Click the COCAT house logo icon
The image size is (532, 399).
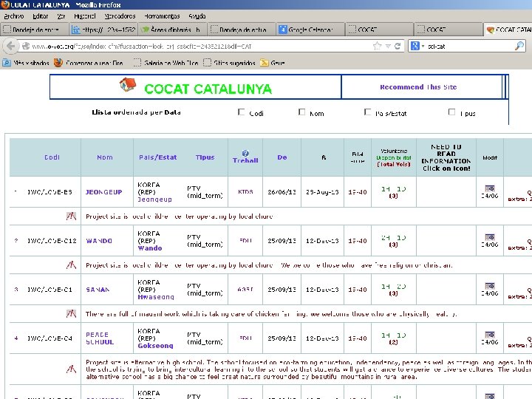(x=128, y=84)
